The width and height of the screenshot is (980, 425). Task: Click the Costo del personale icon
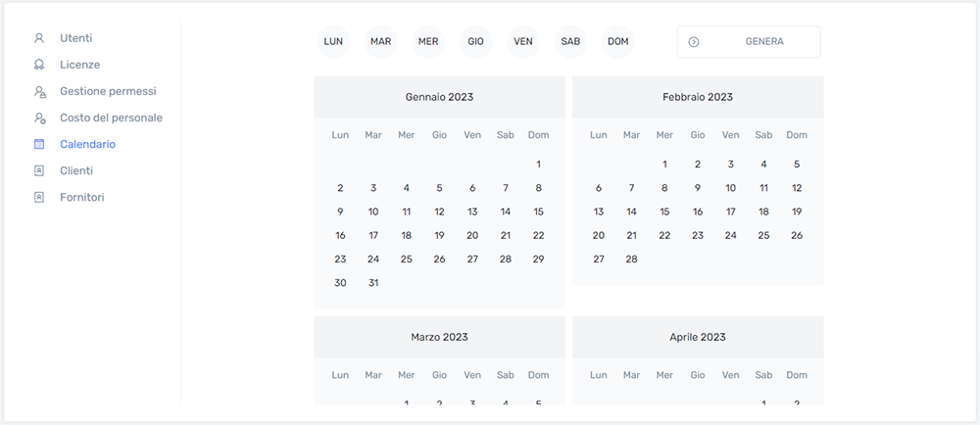point(39,118)
